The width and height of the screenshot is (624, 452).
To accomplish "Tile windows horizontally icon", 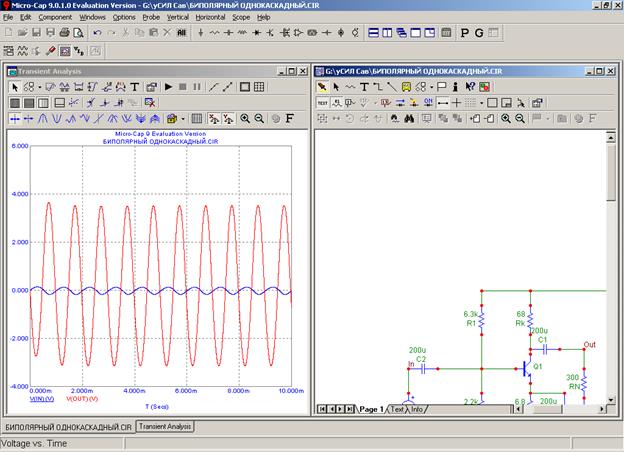I will click(x=373, y=33).
